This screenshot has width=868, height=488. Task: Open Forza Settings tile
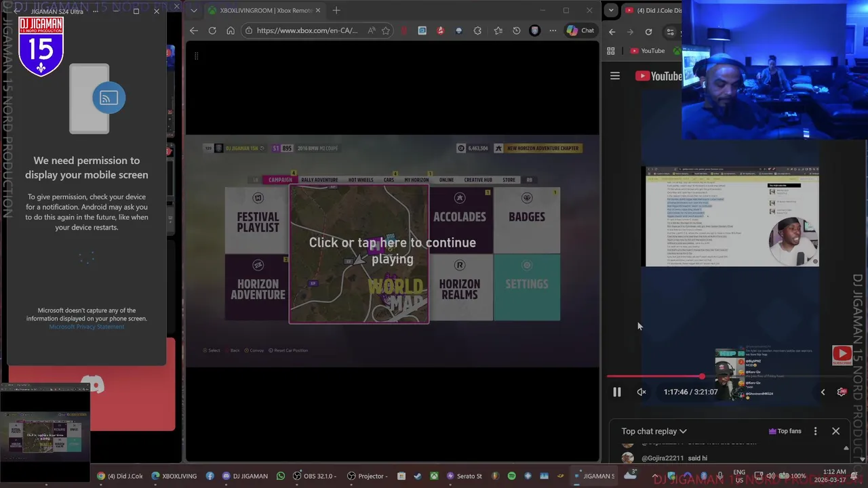(527, 287)
